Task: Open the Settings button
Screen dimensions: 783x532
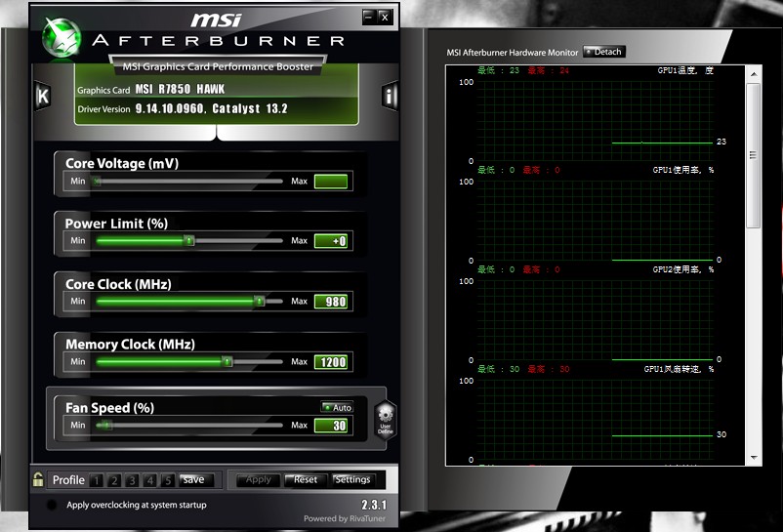Action: [352, 479]
